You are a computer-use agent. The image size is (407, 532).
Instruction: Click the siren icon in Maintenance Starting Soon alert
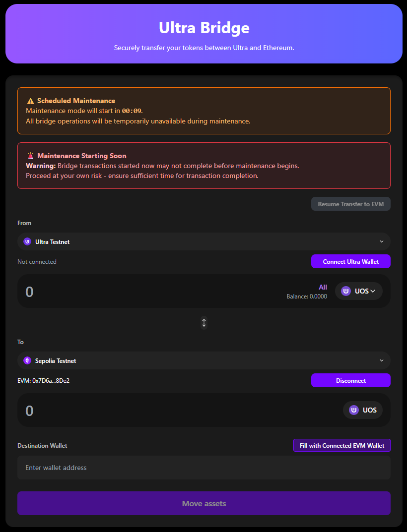coord(30,155)
